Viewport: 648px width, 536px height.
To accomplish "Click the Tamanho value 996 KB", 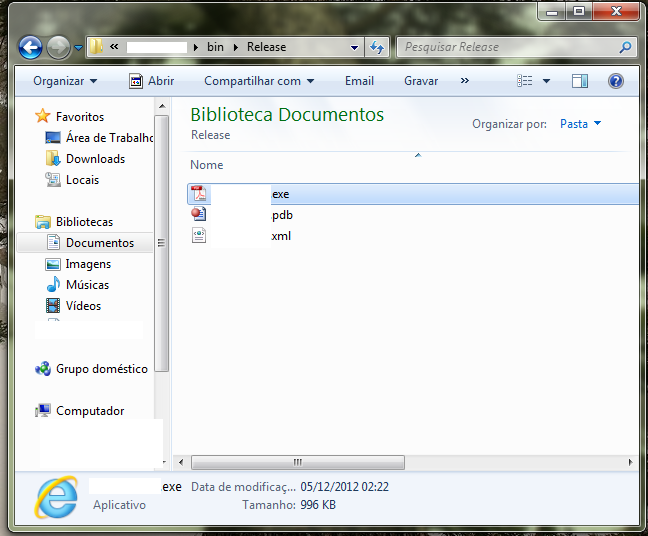I will click(x=318, y=505).
